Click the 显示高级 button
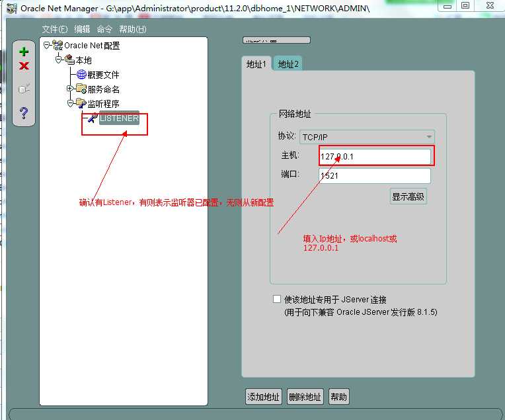This screenshot has width=505, height=420. pos(408,196)
